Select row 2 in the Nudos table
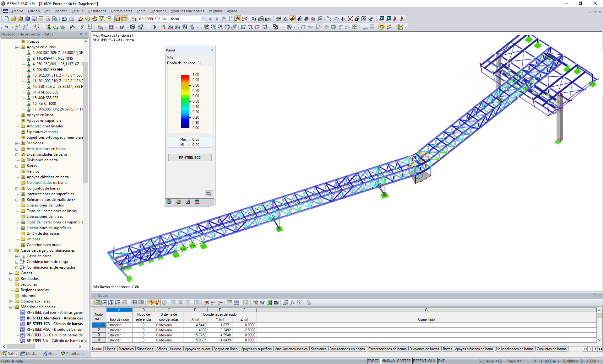 [98, 330]
